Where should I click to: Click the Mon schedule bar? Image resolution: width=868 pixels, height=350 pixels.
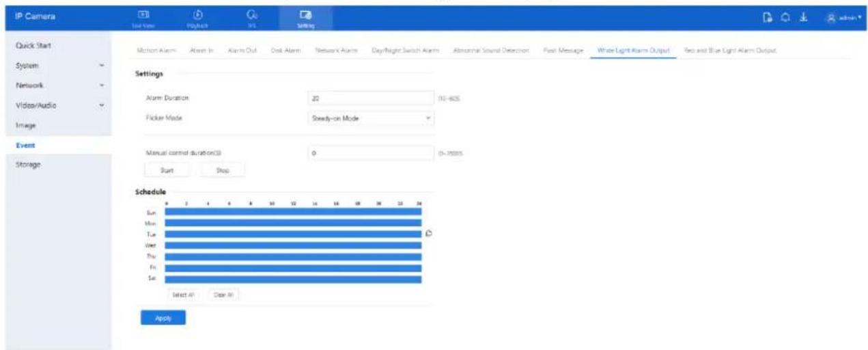pyautogui.click(x=293, y=223)
